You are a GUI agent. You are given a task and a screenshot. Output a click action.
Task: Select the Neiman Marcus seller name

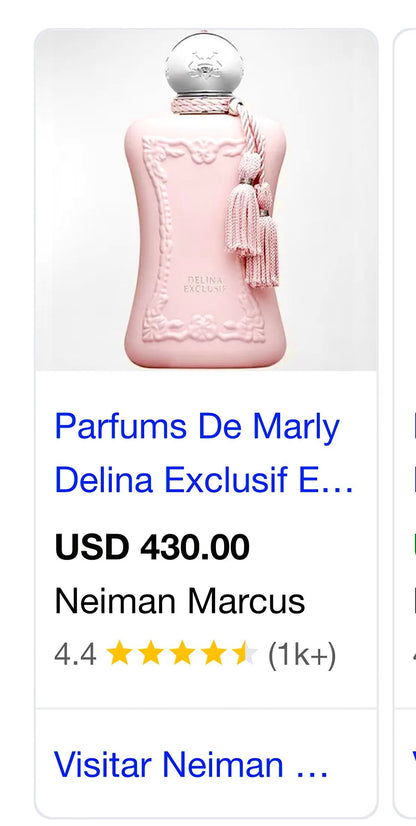point(180,601)
